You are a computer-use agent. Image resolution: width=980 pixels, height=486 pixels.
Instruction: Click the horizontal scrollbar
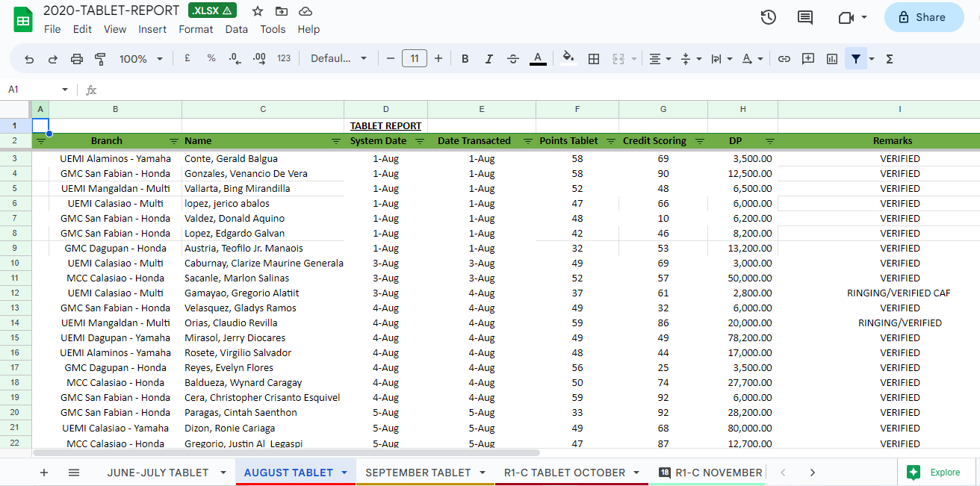pos(286,452)
